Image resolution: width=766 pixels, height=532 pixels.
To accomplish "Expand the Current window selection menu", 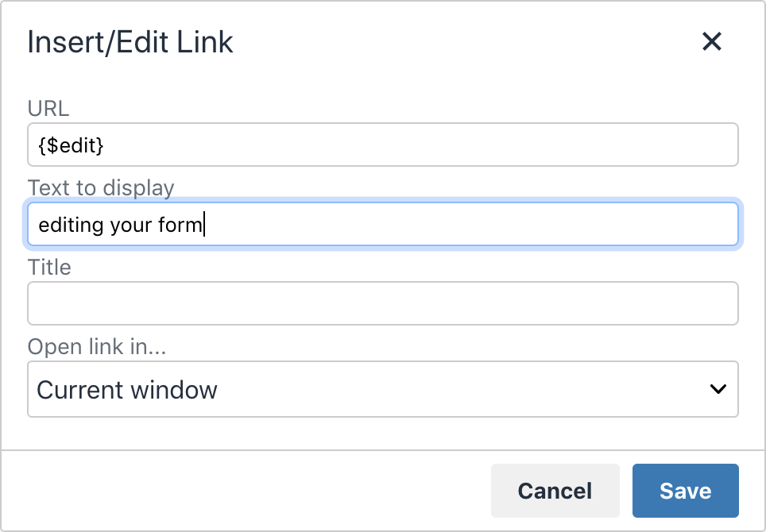I will point(383,389).
